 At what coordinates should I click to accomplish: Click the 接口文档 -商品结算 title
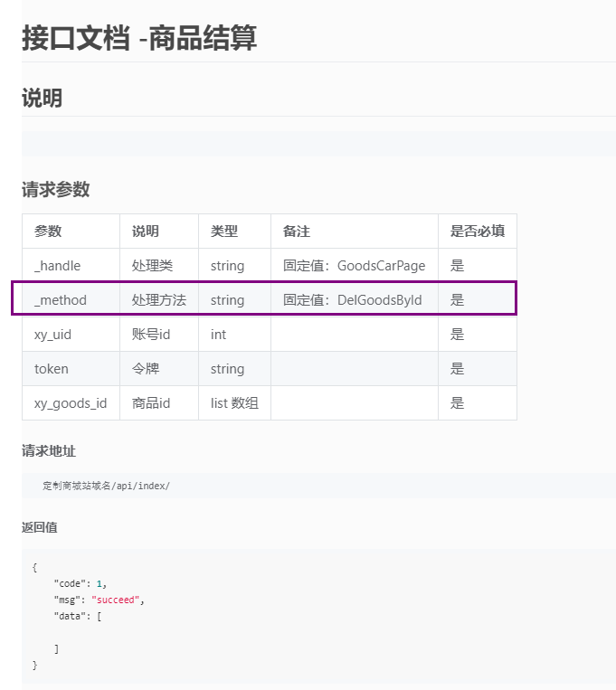139,38
